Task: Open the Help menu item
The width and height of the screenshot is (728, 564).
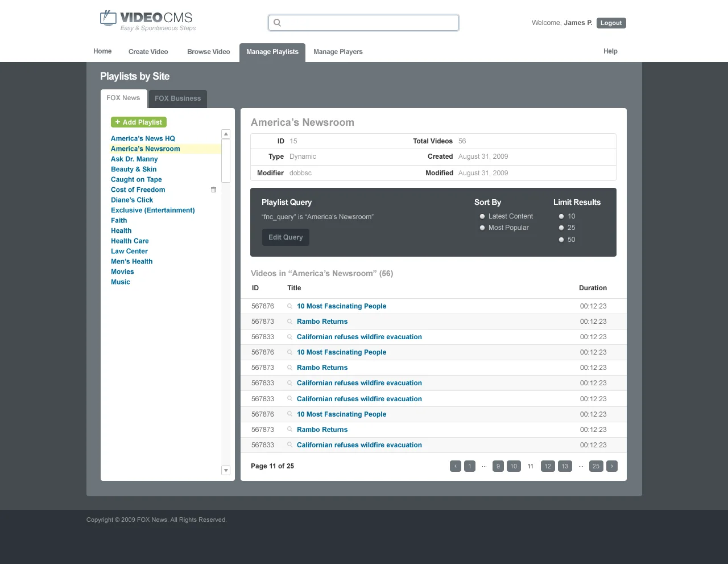Action: point(610,51)
